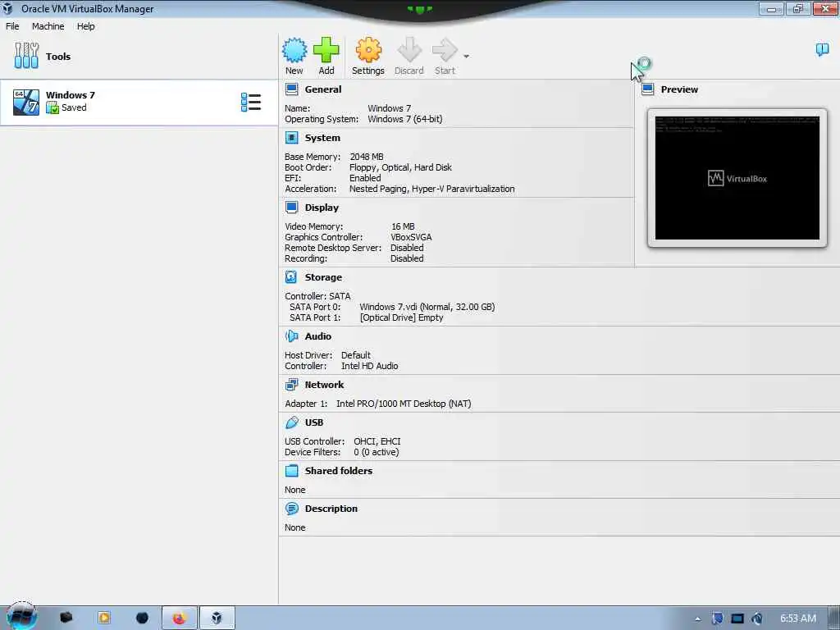The image size is (840, 630).
Task: Show hidden tray icons arrow
Action: click(697, 619)
